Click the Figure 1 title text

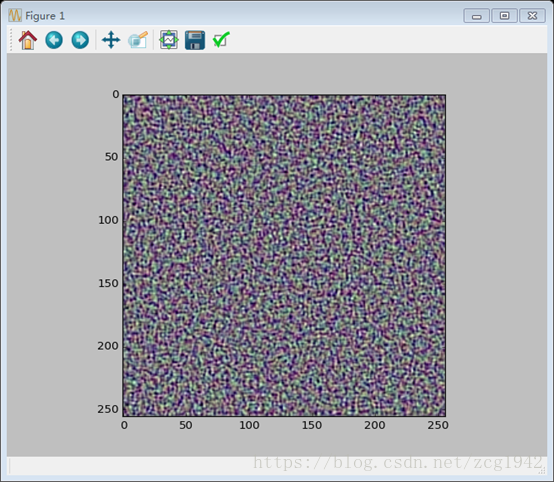click(x=45, y=16)
